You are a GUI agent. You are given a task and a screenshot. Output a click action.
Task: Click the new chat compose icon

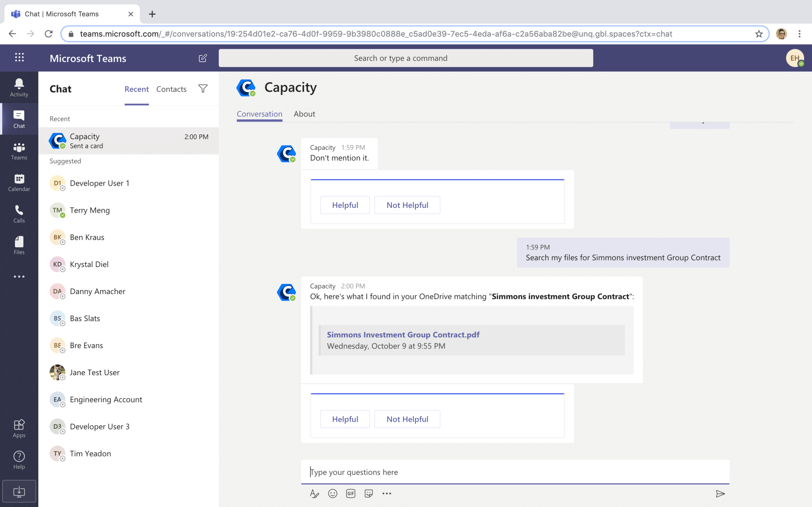point(203,58)
